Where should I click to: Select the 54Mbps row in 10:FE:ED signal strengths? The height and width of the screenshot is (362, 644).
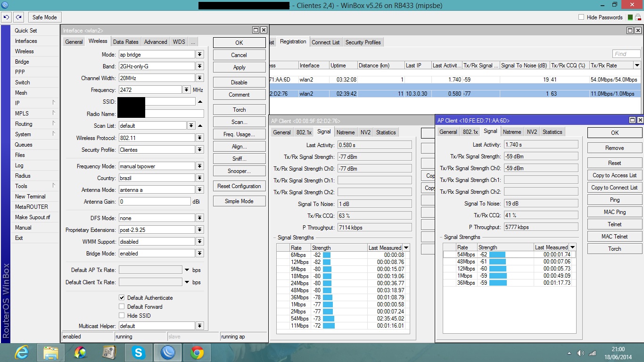pos(509,255)
